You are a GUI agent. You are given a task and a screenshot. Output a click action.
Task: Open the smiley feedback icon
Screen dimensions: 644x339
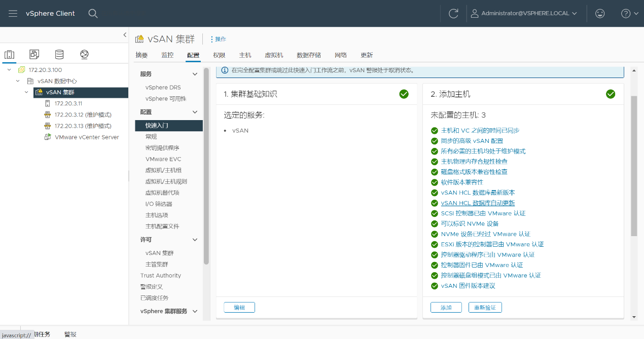[x=600, y=14]
